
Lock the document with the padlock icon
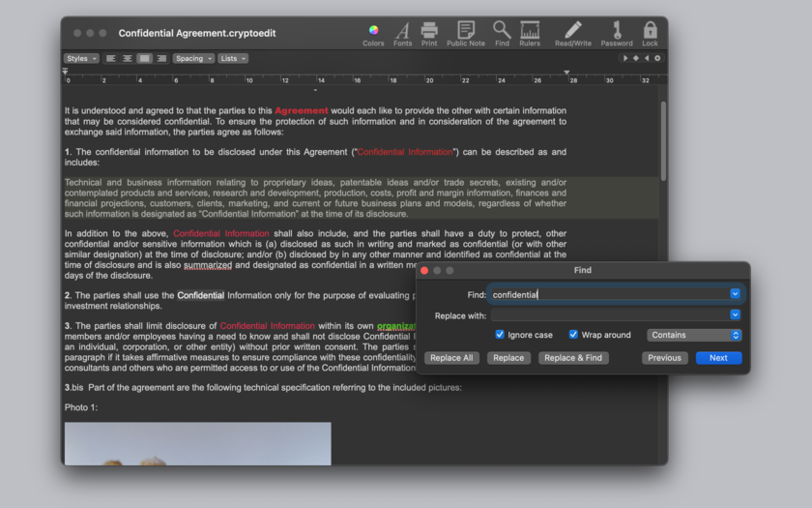pyautogui.click(x=650, y=35)
